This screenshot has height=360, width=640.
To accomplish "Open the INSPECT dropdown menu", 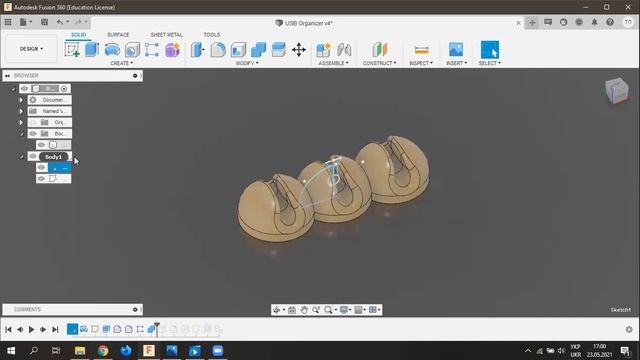I will tap(421, 63).
